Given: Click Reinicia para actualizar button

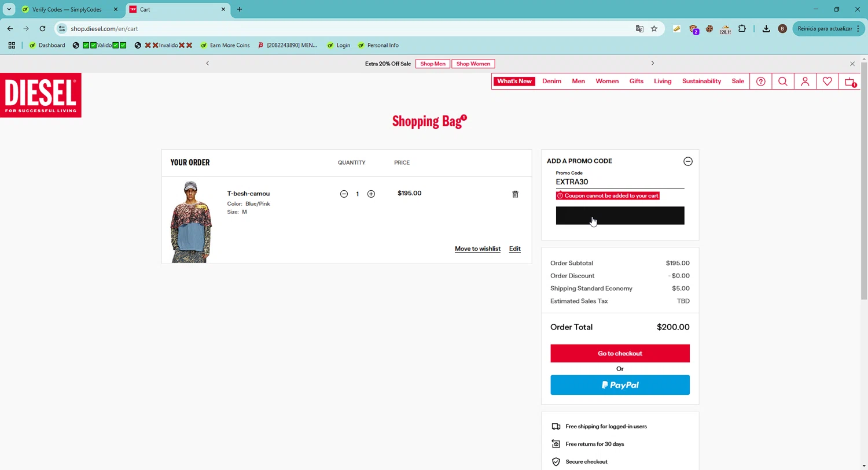Looking at the screenshot, I should point(828,28).
